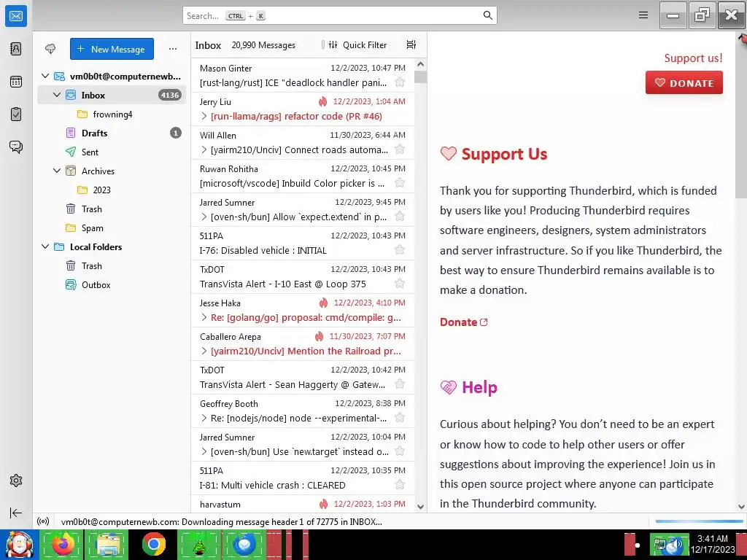Click the Christmas tree taskbar icon
747x560 pixels.
point(199,544)
